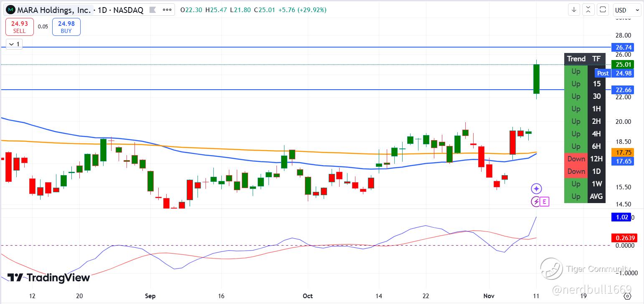
Task: Click the 6H timeframe cell in the trend table
Action: tap(596, 146)
